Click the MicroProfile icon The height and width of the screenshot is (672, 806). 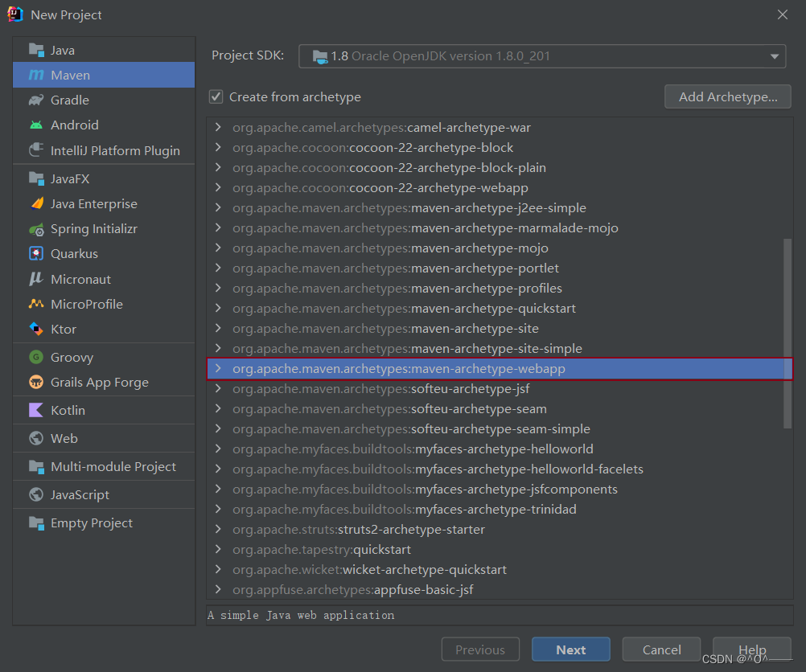[36, 304]
